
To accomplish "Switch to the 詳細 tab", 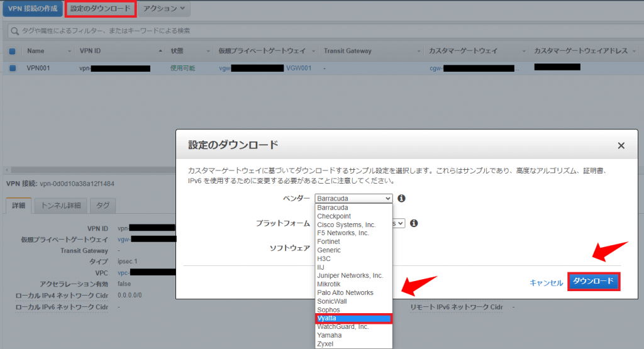I will (18, 205).
